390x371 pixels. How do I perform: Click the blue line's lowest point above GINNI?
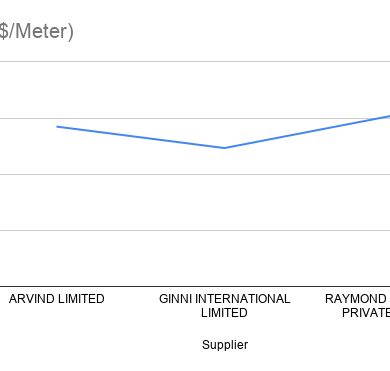tap(224, 148)
